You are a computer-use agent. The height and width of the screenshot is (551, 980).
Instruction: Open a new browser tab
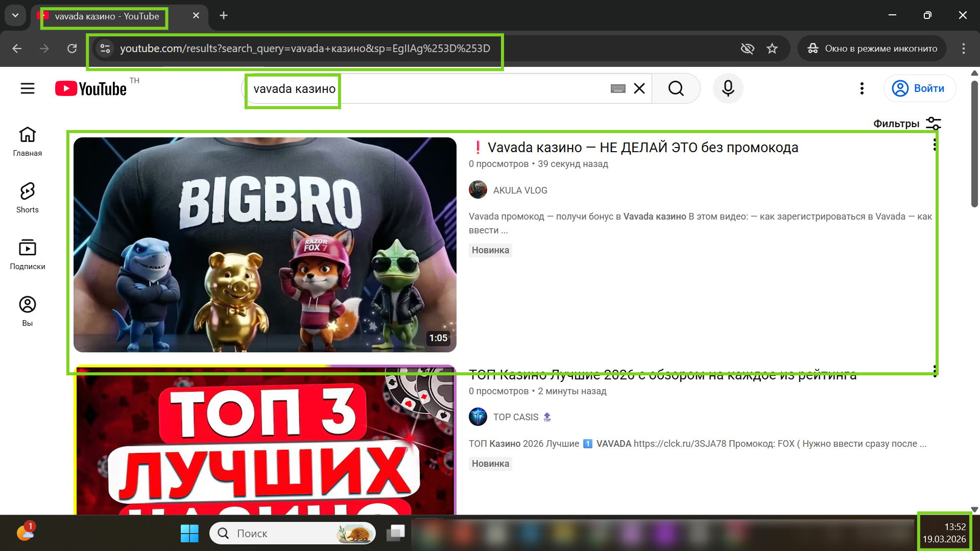[224, 15]
